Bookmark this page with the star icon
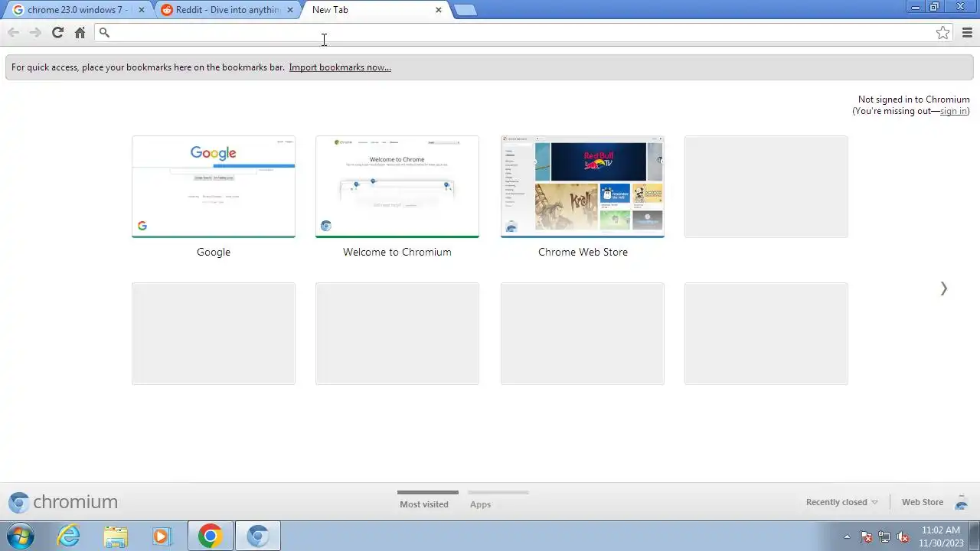This screenshot has width=980, height=551. click(942, 32)
